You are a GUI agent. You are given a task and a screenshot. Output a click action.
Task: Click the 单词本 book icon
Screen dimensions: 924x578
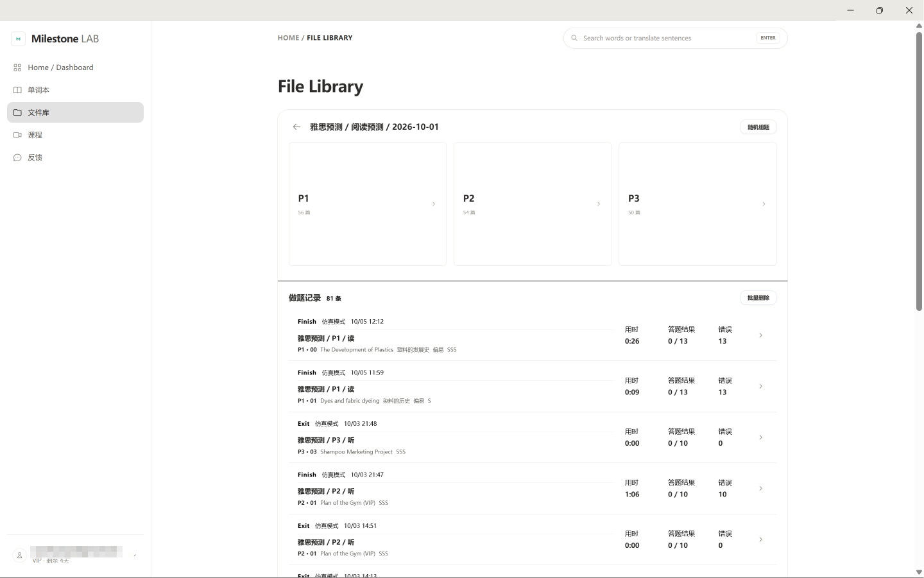[17, 90]
